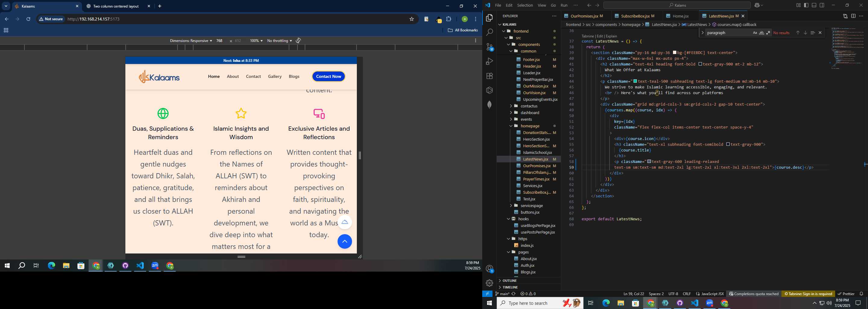Open the No throttling dropdown
Viewport: 868px width, 309px height.
pos(279,40)
